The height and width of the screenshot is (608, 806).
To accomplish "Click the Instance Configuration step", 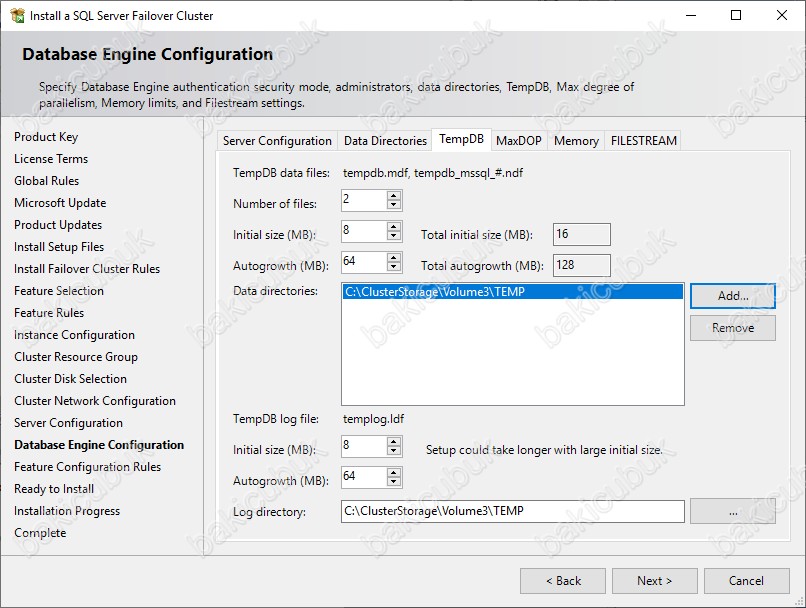I will coord(75,335).
